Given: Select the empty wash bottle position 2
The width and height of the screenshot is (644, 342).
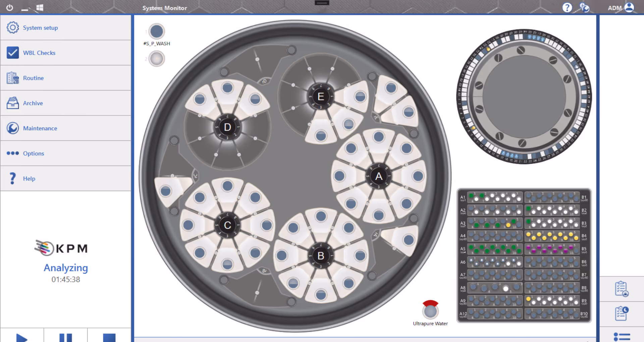Looking at the screenshot, I should 157,59.
